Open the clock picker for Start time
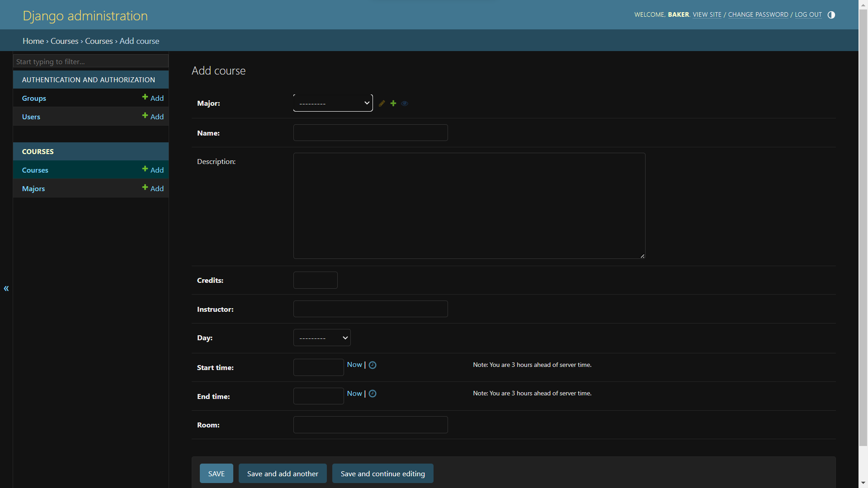This screenshot has width=868, height=488. (373, 365)
